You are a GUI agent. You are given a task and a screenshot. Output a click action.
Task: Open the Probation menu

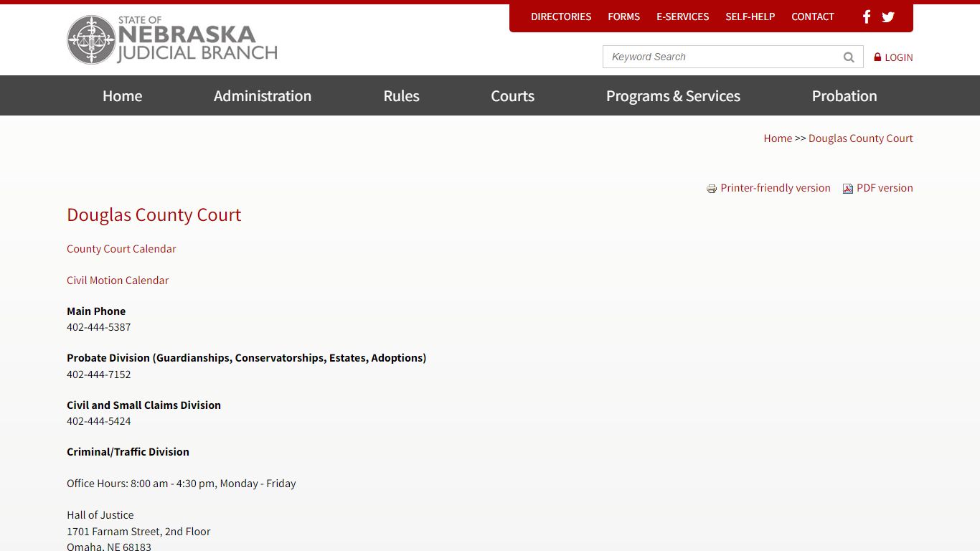tap(844, 95)
